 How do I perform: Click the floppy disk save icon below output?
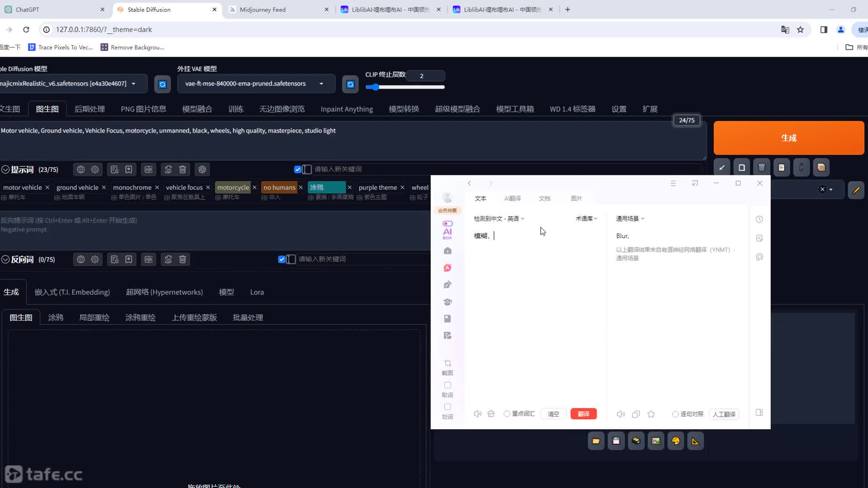[616, 441]
